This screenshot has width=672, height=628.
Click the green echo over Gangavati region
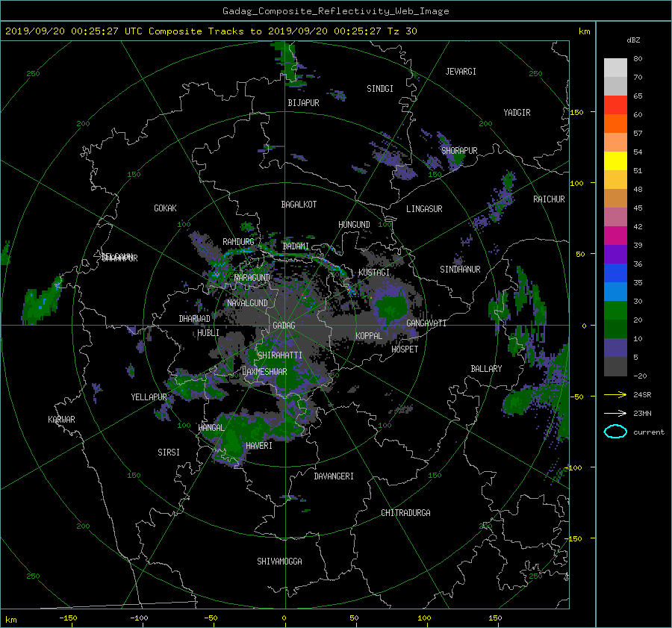click(x=390, y=307)
